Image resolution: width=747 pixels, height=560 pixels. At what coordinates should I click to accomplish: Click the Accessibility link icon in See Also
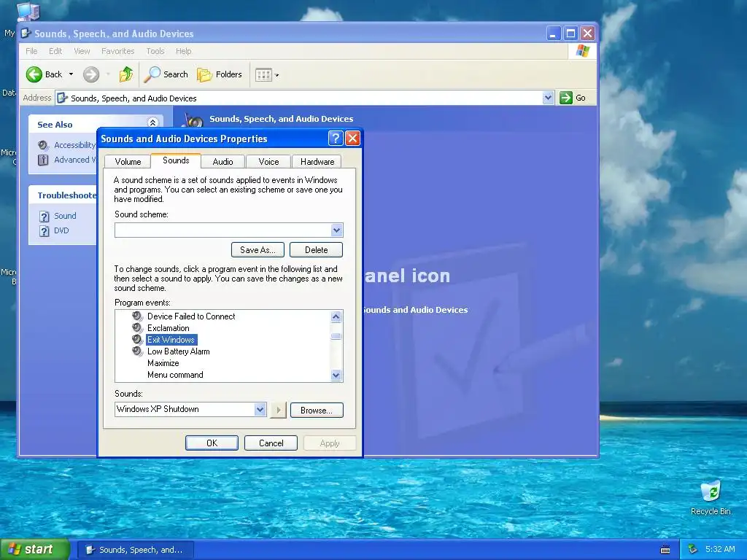click(x=43, y=145)
